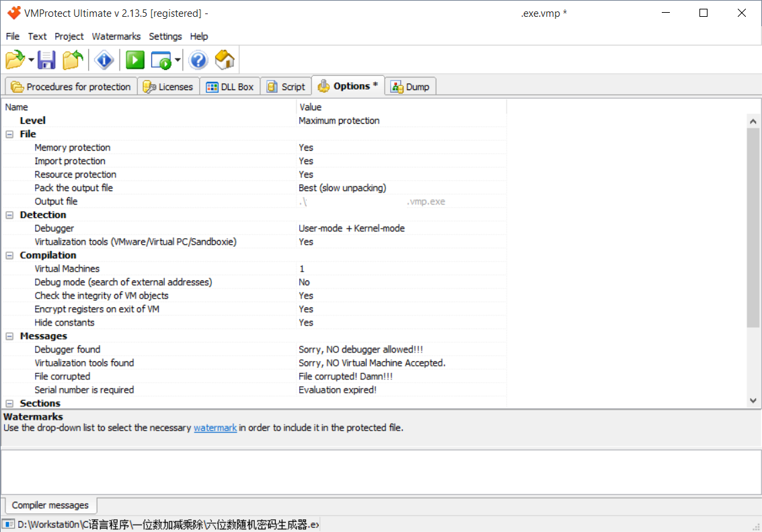Switch to the Licenses tab
Viewport: 762px width, 532px height.
tap(168, 86)
